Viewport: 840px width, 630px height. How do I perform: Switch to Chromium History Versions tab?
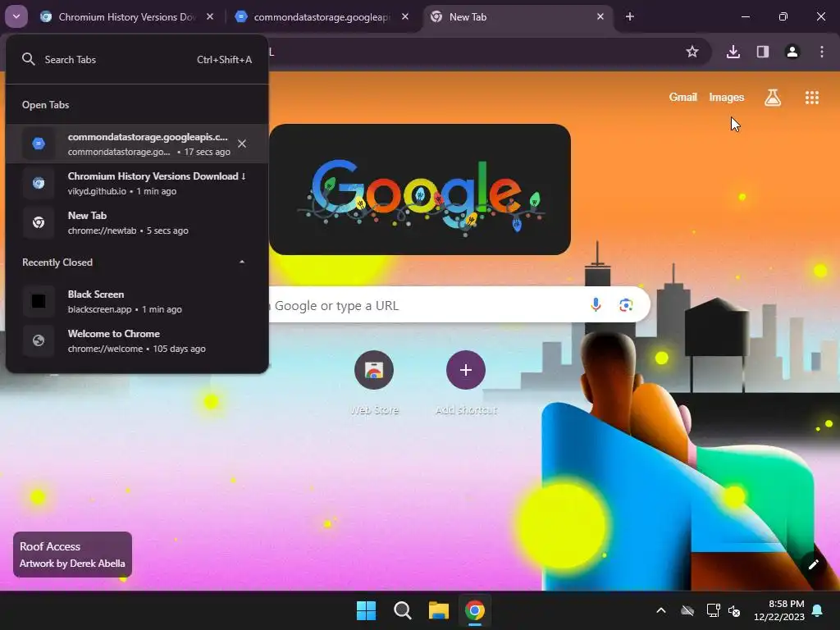[x=127, y=17]
